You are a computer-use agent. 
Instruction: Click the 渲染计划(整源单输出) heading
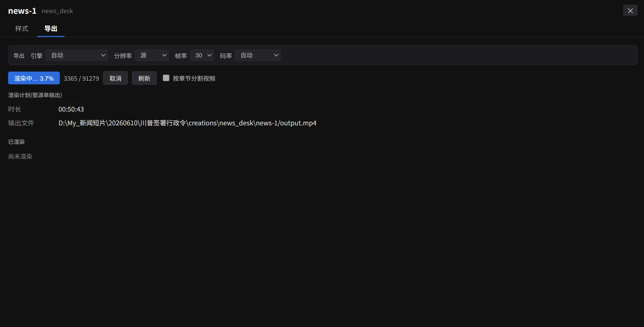pos(35,95)
